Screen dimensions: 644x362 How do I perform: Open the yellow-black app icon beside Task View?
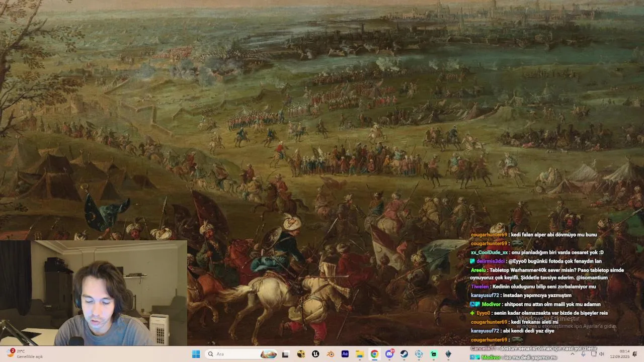300,354
